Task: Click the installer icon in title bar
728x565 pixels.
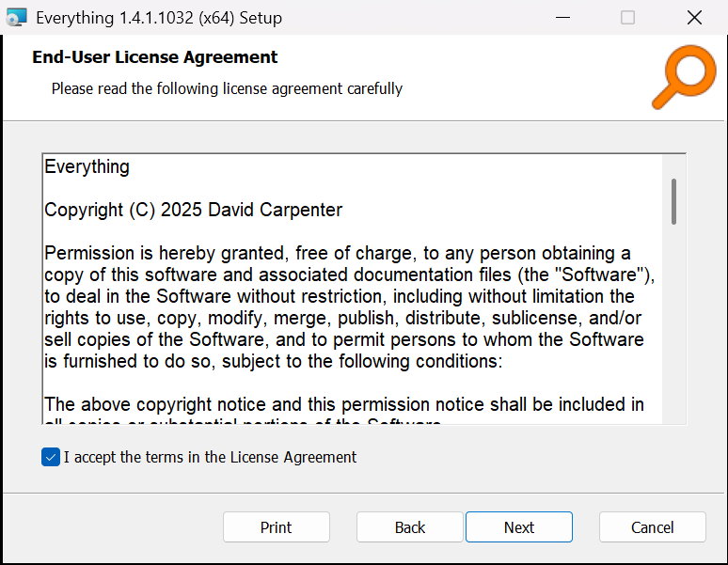Action: [16, 18]
